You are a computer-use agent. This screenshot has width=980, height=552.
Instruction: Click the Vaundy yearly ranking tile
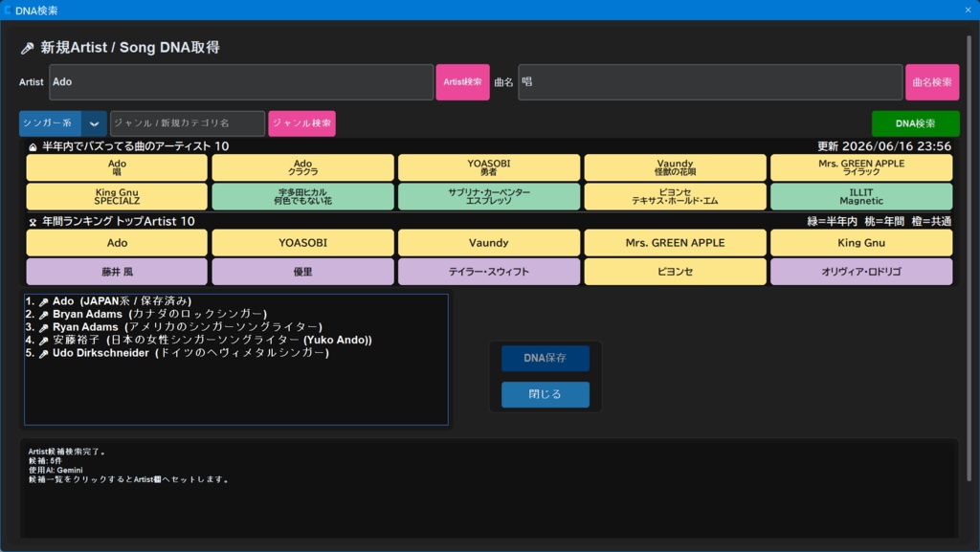point(489,243)
